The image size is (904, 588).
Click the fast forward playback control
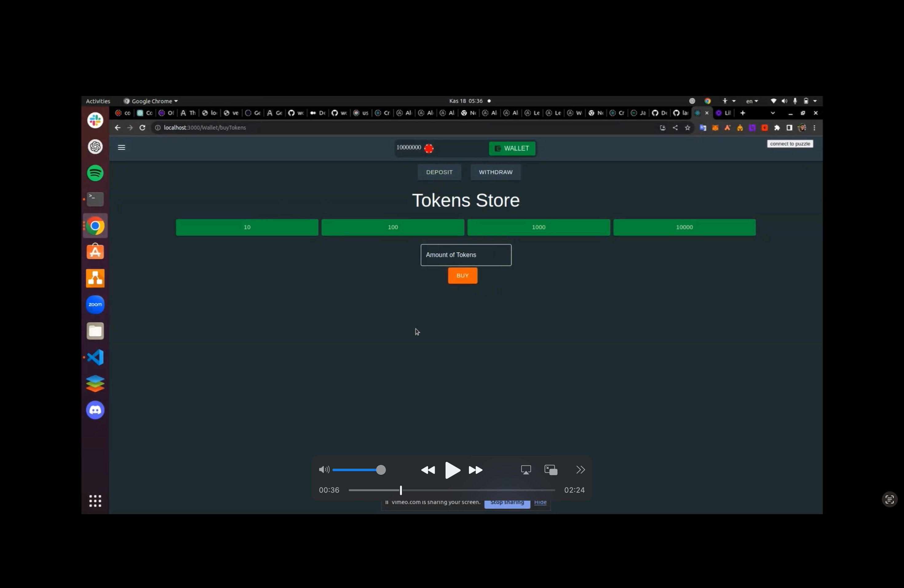pyautogui.click(x=476, y=469)
